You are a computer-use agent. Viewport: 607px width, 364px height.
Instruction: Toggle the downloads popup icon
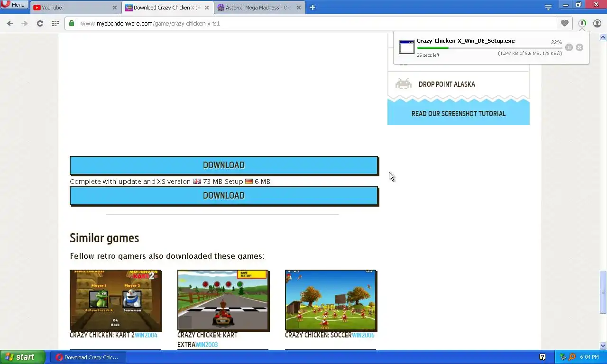pyautogui.click(x=582, y=23)
